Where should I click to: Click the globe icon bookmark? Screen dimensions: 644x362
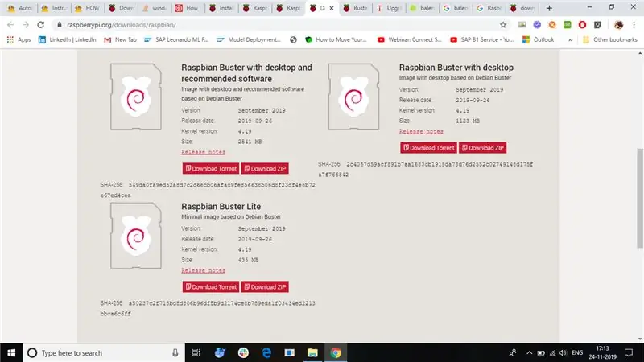pyautogui.click(x=293, y=39)
